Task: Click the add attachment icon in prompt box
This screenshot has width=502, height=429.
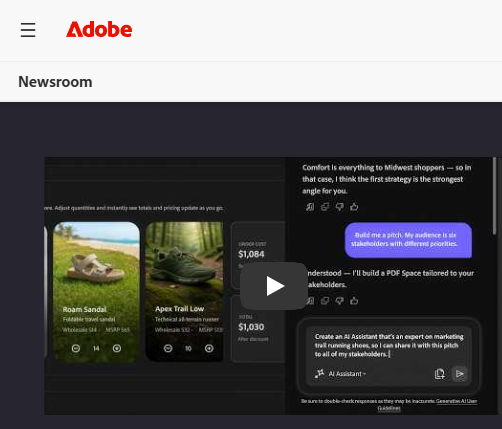Action: point(440,374)
